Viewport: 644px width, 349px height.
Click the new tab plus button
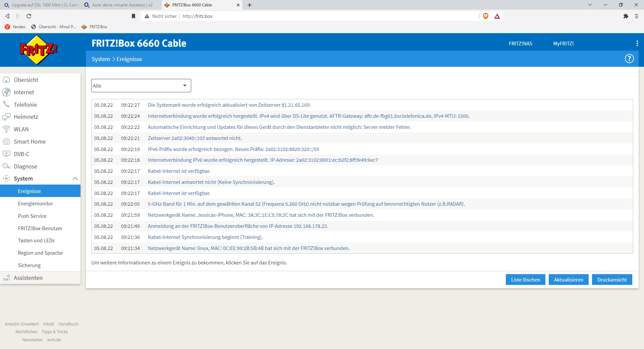pyautogui.click(x=250, y=5)
